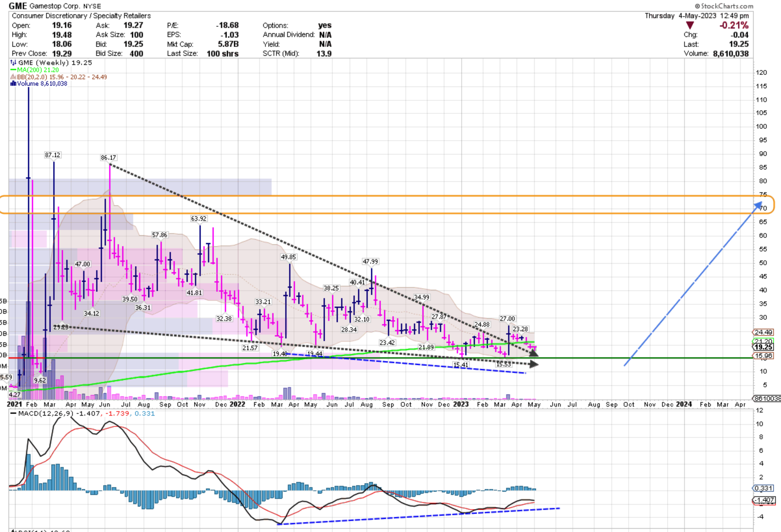This screenshot has width=781, height=532.
Task: Click the black MACD line legend marker
Action: tap(13, 413)
